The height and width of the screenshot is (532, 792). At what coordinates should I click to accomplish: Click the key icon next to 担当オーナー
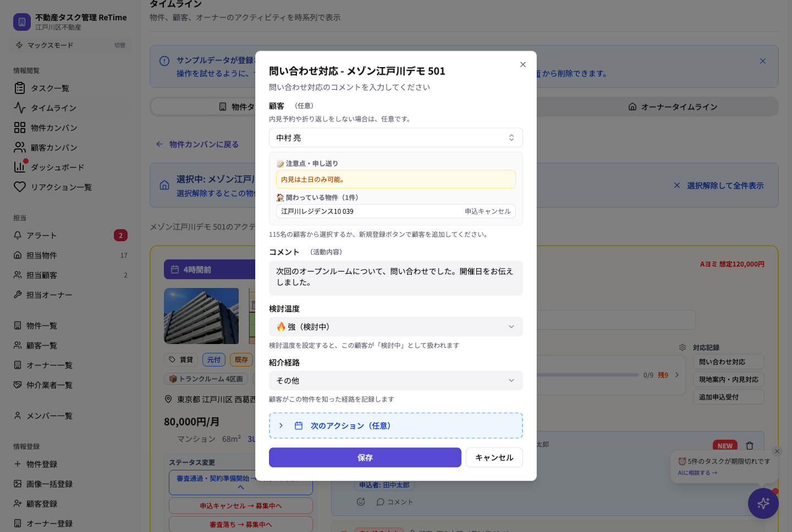pos(18,295)
